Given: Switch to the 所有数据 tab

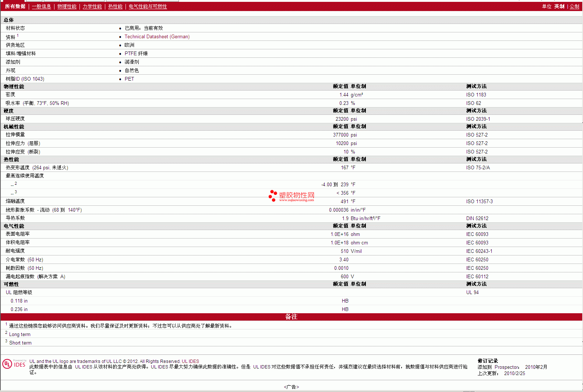Looking at the screenshot, I should point(15,7).
